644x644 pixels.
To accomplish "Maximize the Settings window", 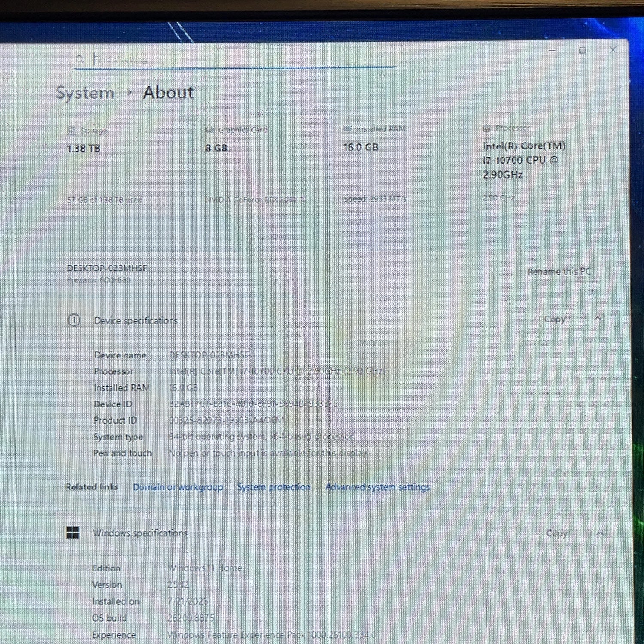I will click(x=583, y=50).
